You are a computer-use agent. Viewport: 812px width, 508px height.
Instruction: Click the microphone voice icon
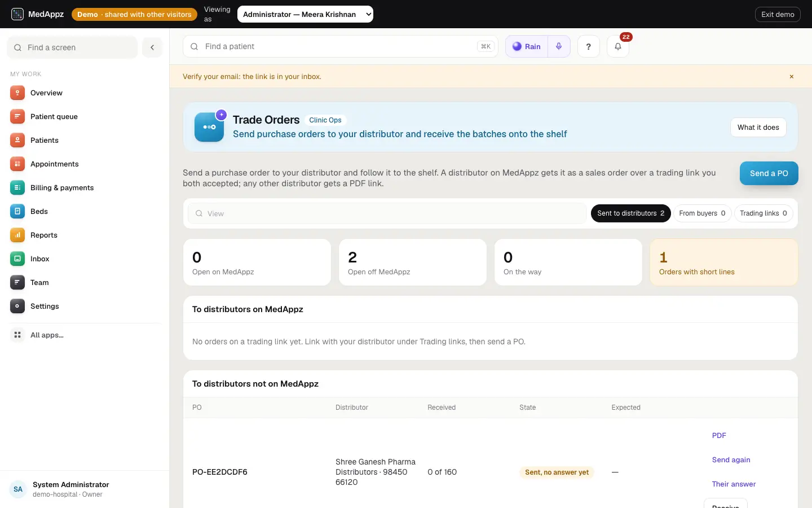[559, 46]
